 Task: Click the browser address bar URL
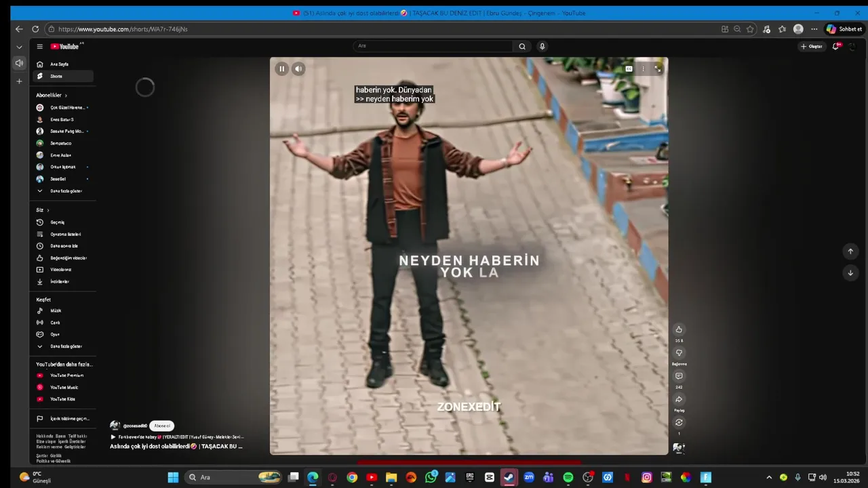pyautogui.click(x=123, y=29)
